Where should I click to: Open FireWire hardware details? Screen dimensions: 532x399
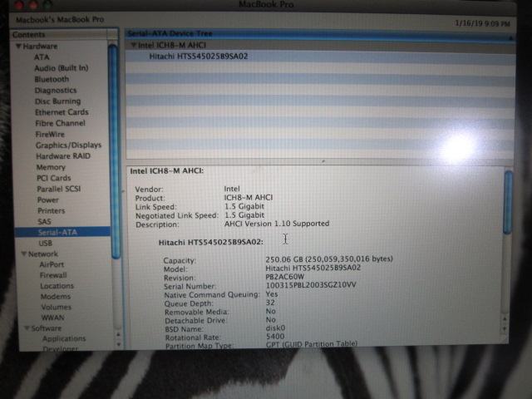50,135
